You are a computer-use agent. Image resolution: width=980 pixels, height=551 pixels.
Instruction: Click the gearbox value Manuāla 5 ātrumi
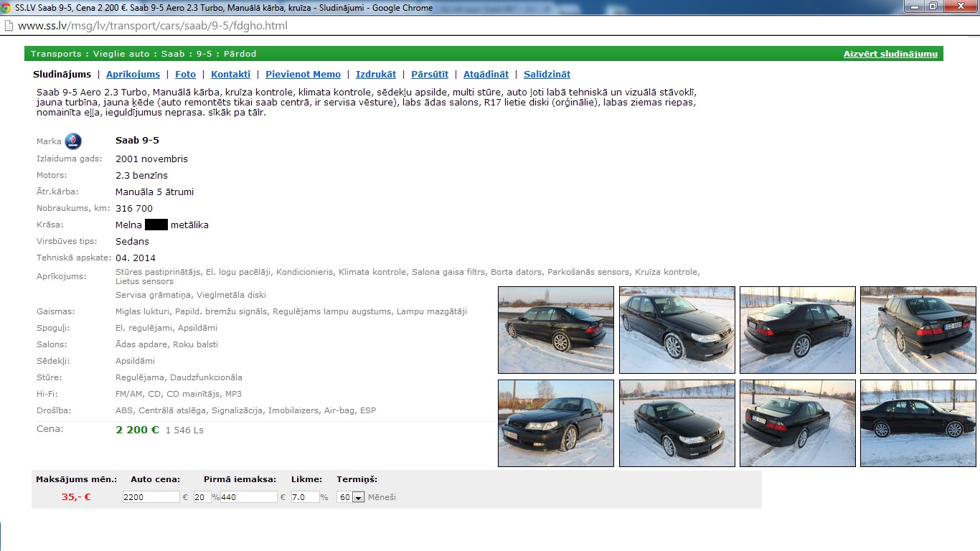tap(154, 192)
